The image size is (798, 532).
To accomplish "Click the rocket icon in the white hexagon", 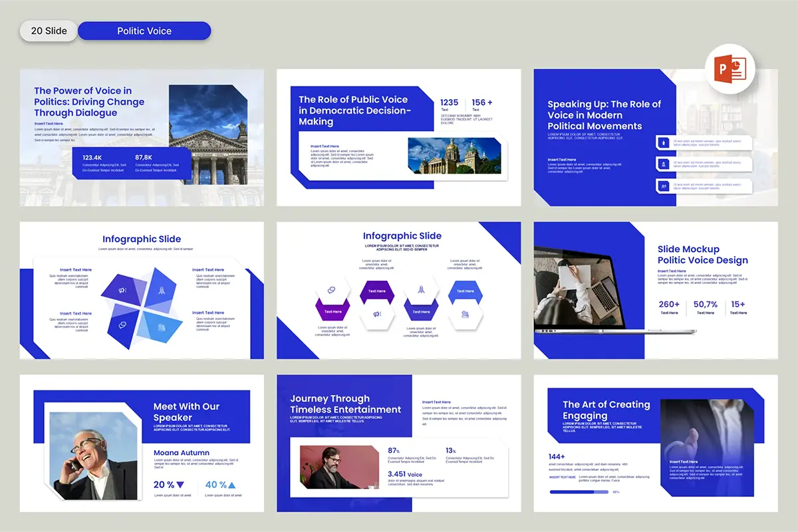I will 420,290.
